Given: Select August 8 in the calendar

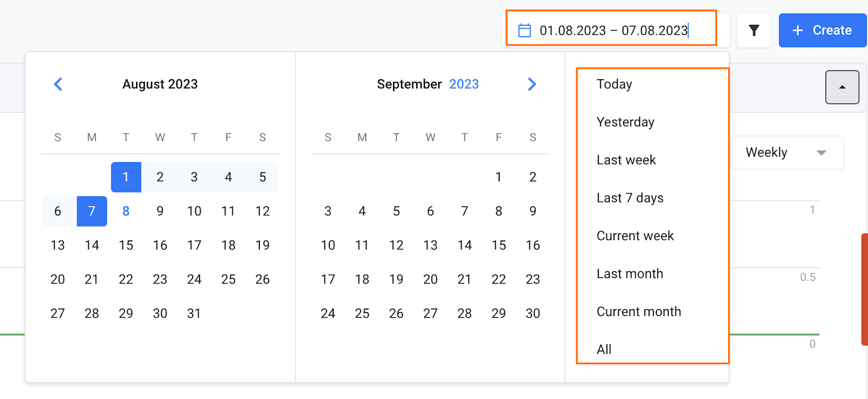Looking at the screenshot, I should point(126,211).
